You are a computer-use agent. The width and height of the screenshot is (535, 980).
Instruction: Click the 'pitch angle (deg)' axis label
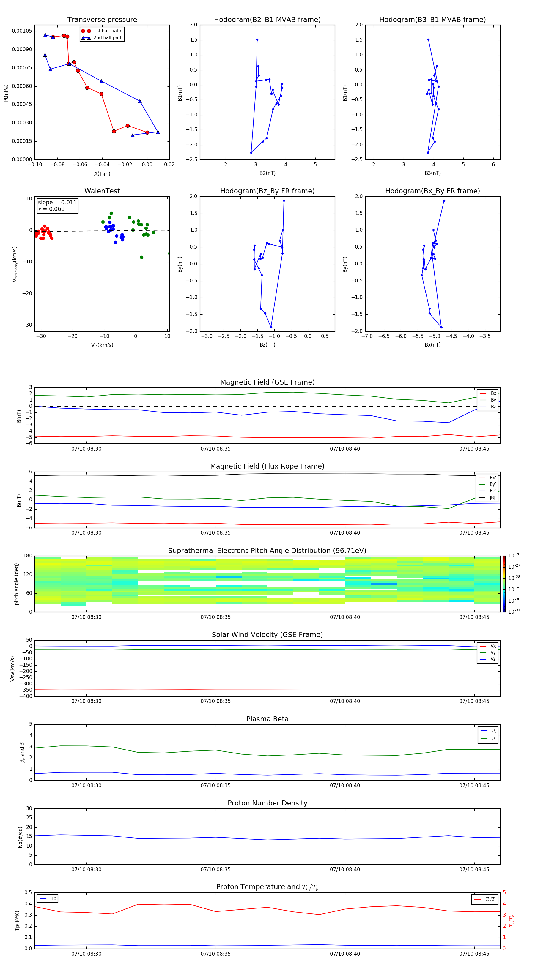(x=16, y=584)
